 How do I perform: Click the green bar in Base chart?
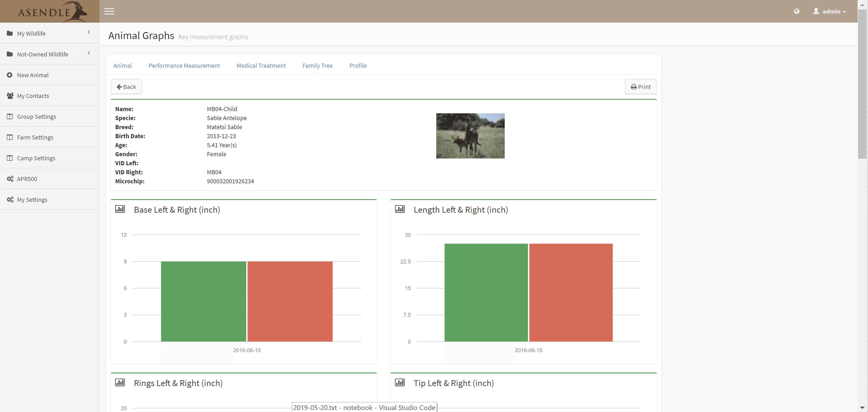pos(203,301)
